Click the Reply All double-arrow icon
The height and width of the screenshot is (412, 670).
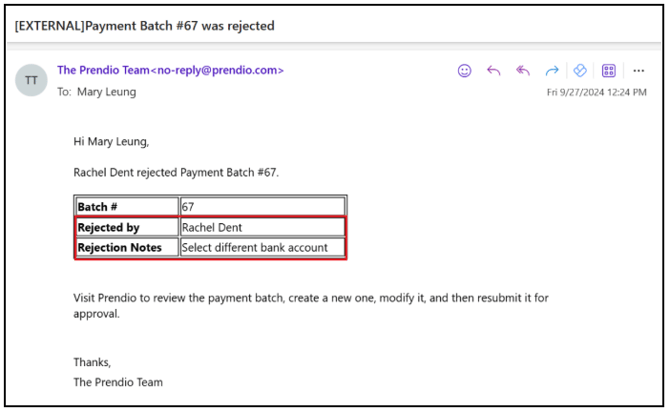(x=522, y=71)
